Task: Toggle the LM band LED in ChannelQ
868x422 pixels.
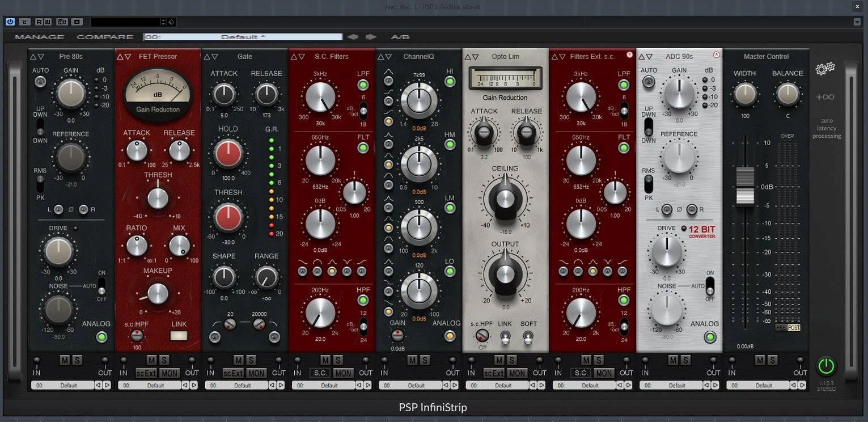Action: [x=450, y=208]
